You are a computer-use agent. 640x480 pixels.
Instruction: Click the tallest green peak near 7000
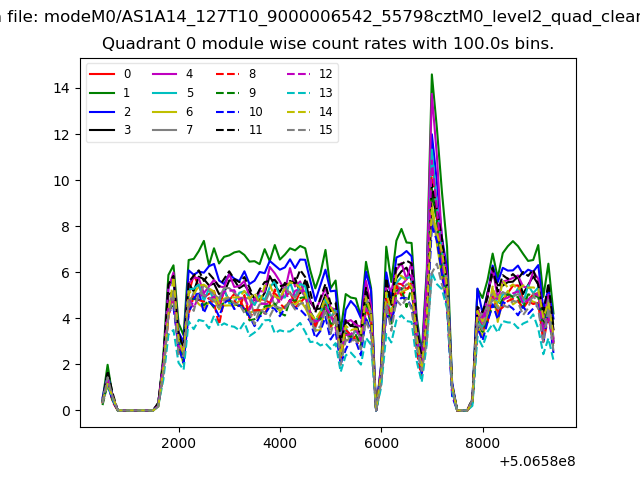pyautogui.click(x=432, y=75)
